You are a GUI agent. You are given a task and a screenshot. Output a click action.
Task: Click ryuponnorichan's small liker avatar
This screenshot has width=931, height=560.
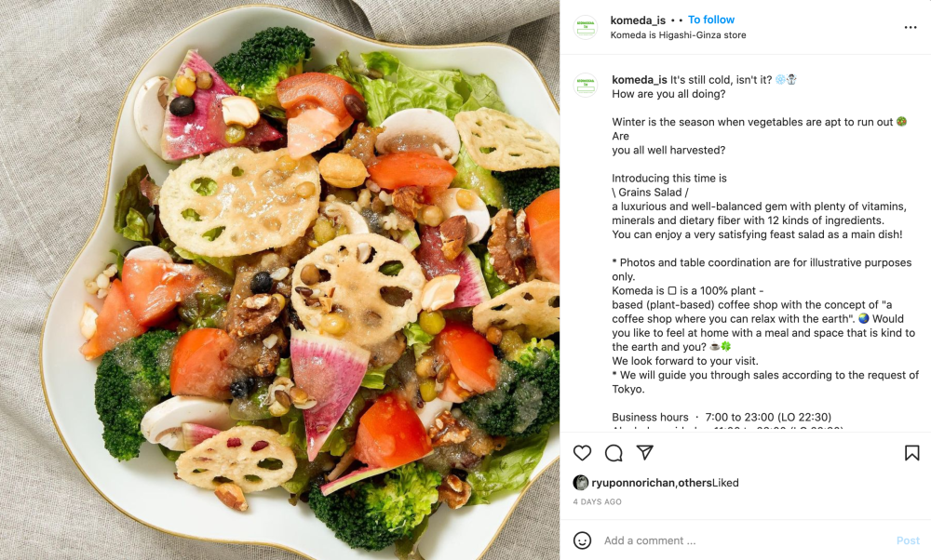[580, 482]
